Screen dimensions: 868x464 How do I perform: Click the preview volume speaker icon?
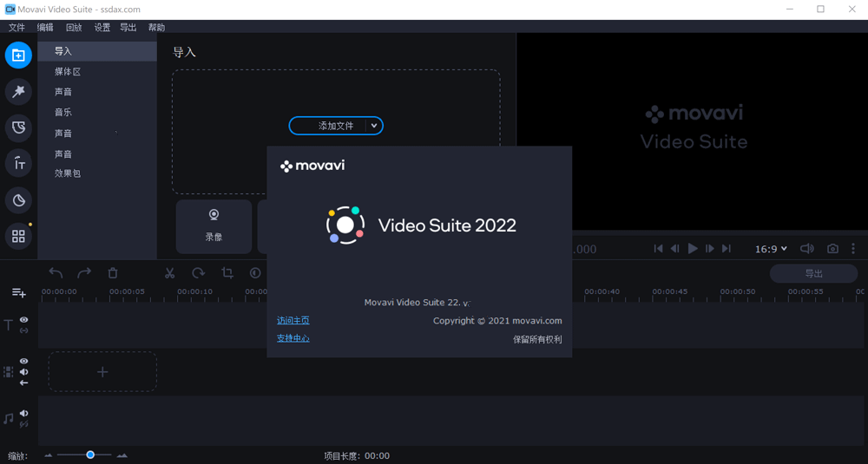(x=807, y=249)
